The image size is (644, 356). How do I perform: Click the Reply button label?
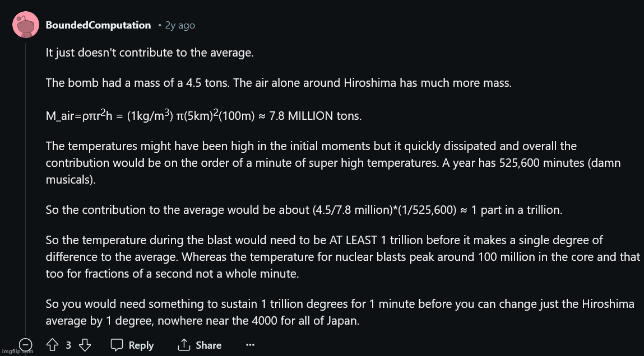click(x=141, y=345)
